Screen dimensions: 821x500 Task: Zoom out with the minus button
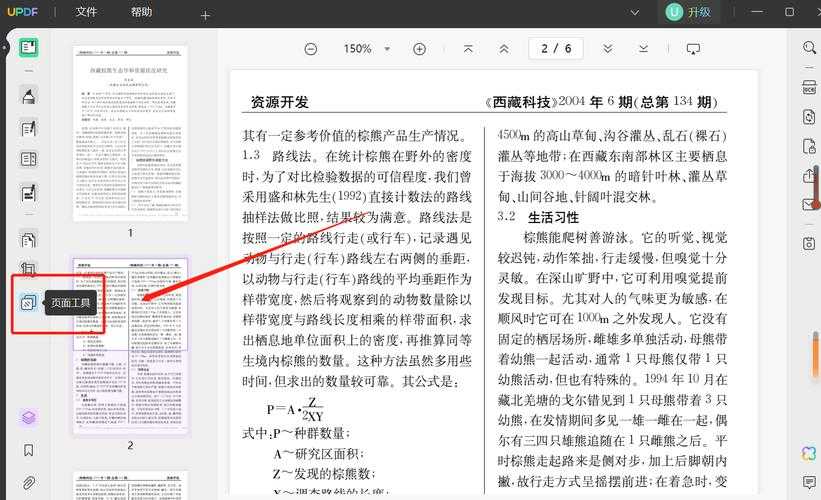tap(311, 49)
